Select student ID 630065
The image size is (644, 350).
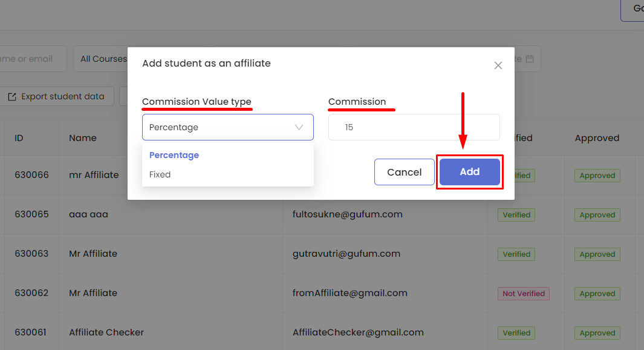click(x=31, y=214)
